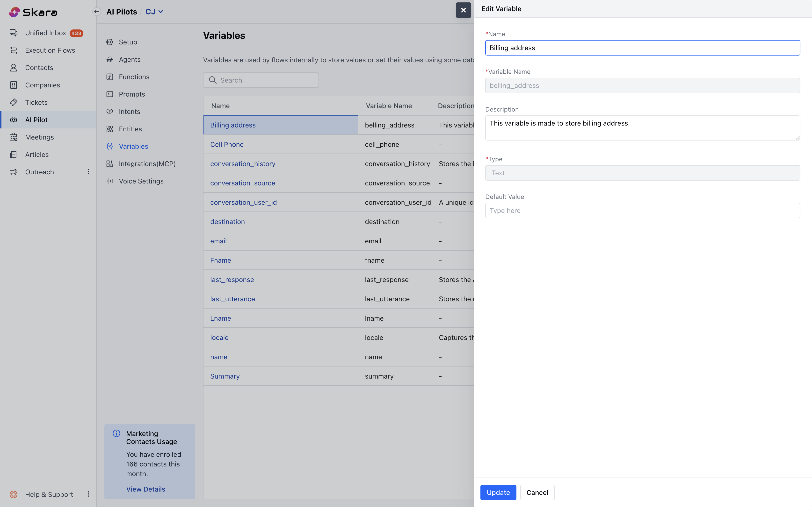812x507 pixels.
Task: Close the Edit Variable panel
Action: pyautogui.click(x=463, y=10)
